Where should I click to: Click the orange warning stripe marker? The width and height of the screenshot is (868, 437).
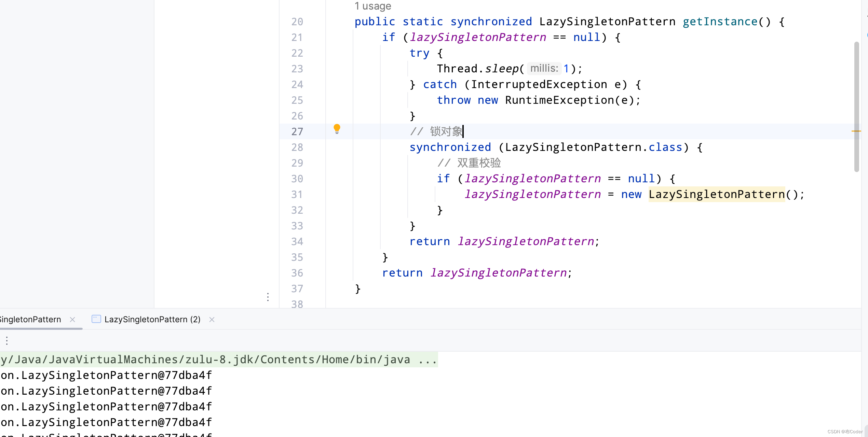tap(856, 131)
